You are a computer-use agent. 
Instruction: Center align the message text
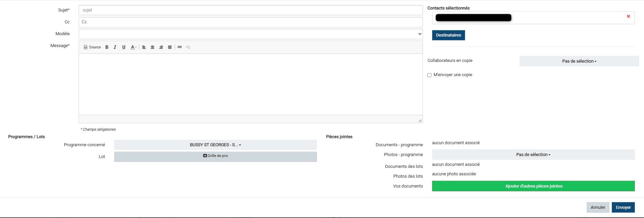[x=153, y=47]
